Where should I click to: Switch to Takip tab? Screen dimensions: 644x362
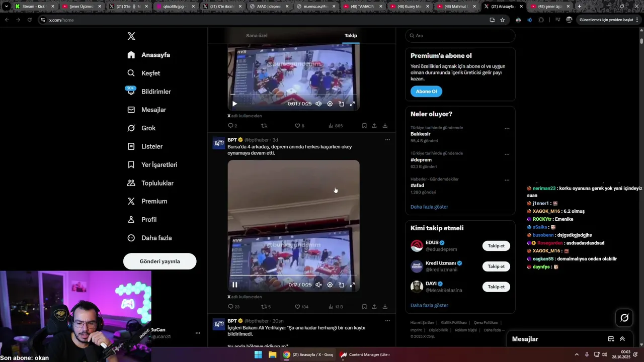[351, 36]
